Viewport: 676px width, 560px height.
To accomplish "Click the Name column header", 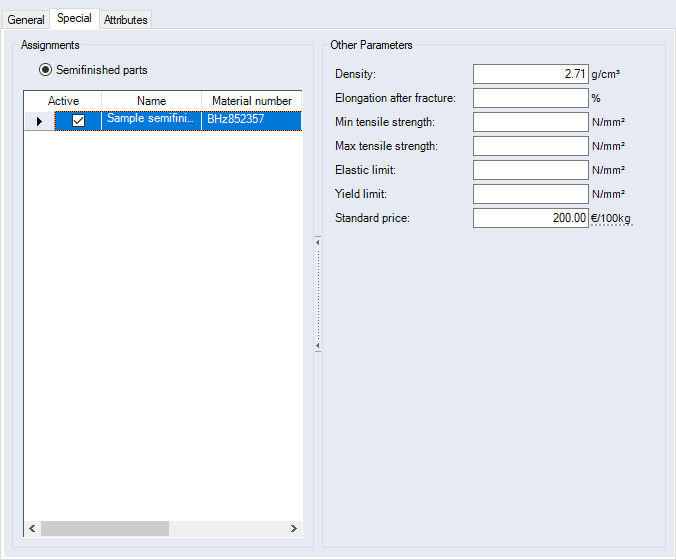I will coord(151,101).
